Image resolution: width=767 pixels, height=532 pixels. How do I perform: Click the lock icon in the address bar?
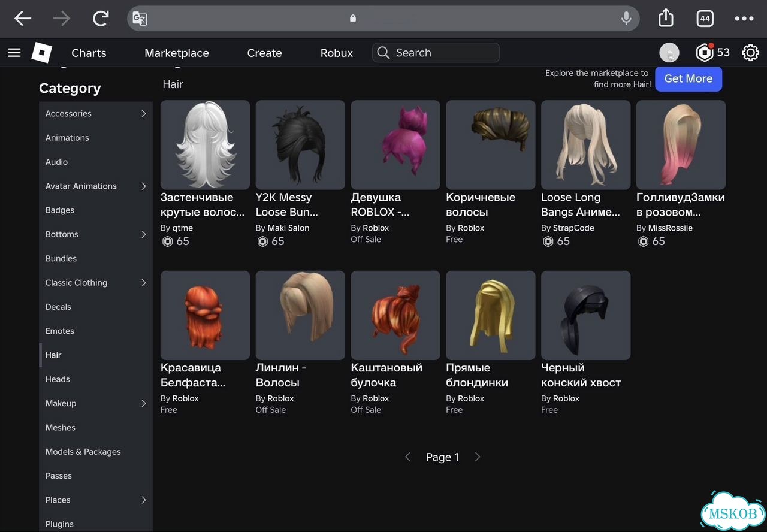(353, 19)
